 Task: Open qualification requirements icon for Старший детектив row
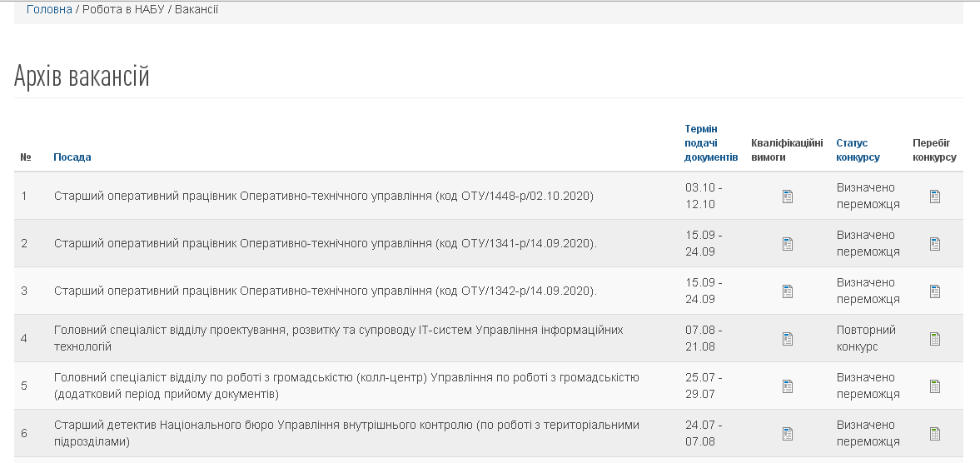788,434
